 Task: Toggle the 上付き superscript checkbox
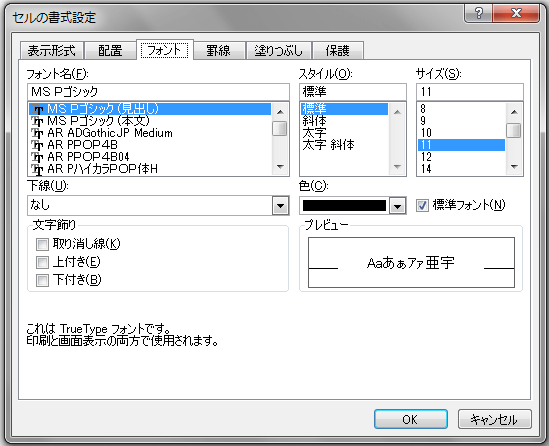tap(42, 262)
